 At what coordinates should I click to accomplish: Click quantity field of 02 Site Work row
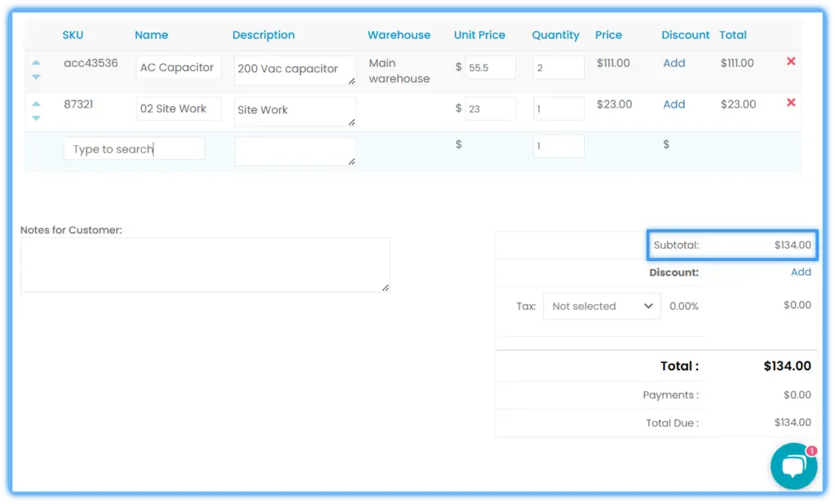[558, 108]
